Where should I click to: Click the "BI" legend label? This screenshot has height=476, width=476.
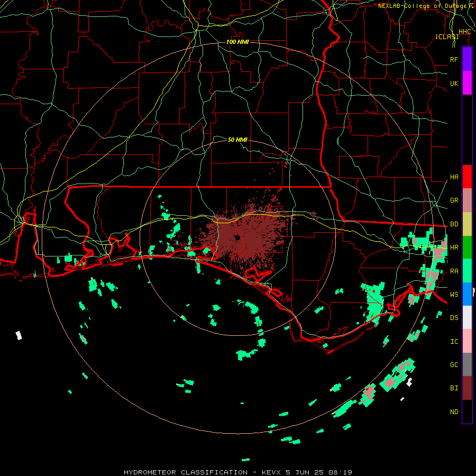click(454, 388)
